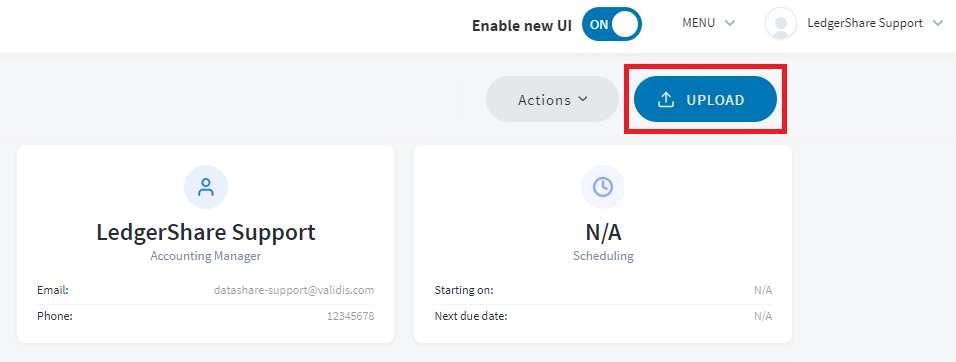Click the chevron beside MENU
The image size is (956, 362).
click(x=730, y=23)
